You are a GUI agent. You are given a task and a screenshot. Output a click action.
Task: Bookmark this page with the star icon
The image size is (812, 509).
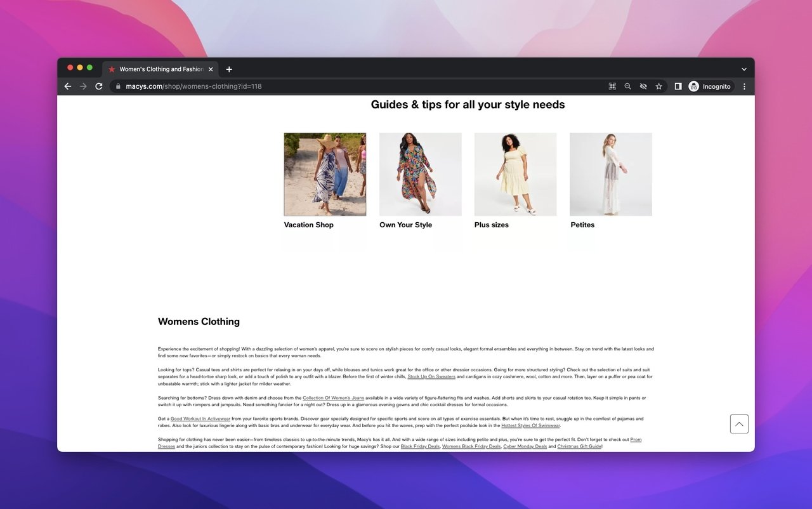[658, 86]
